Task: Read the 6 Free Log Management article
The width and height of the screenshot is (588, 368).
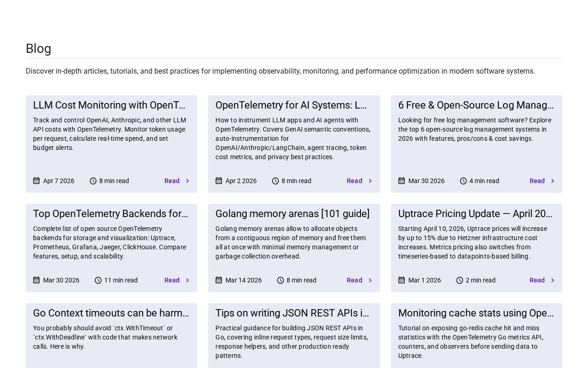Action: pyautogui.click(x=537, y=181)
